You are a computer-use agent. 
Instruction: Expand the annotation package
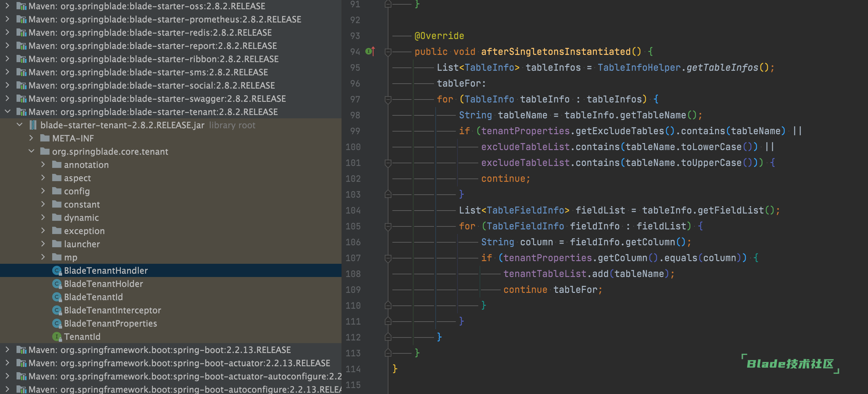(x=43, y=164)
